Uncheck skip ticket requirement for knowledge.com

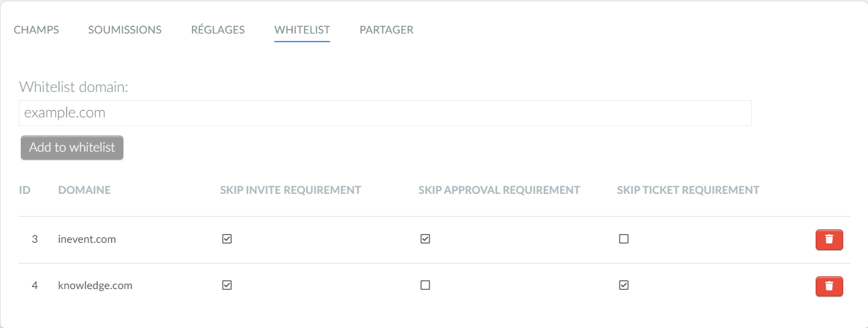[x=624, y=285]
